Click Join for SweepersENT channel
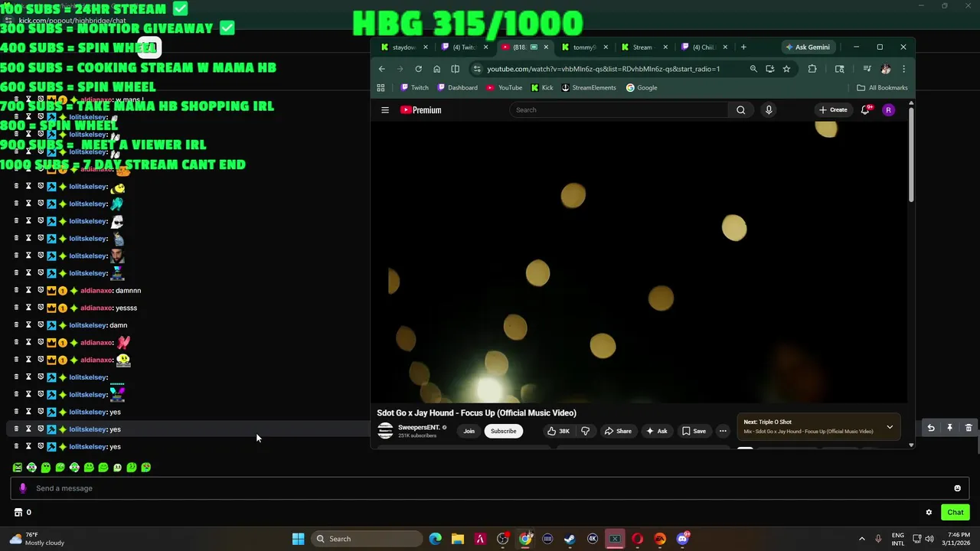 click(469, 431)
